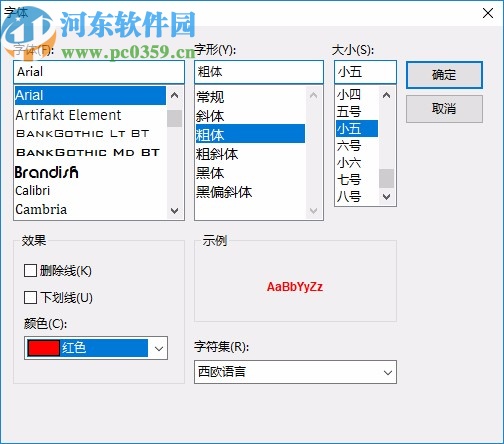
Task: Click size list scroll up arrow
Action: click(x=387, y=96)
